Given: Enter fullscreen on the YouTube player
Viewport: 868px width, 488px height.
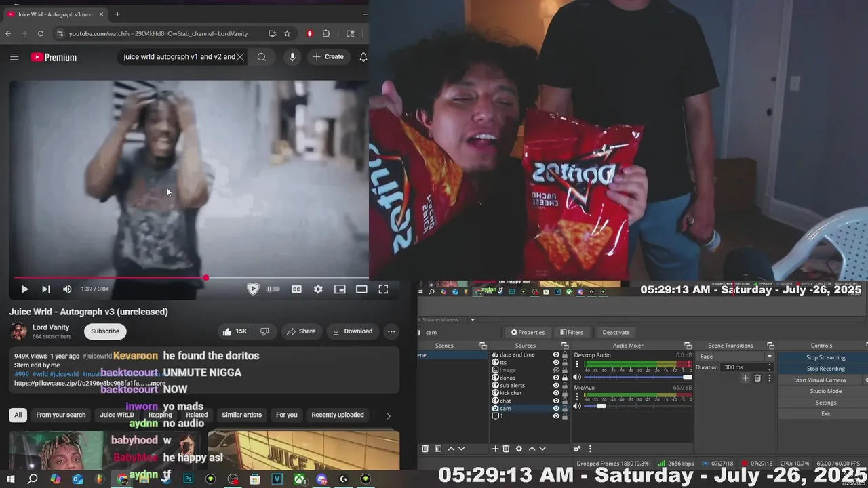Looking at the screenshot, I should 383,289.
